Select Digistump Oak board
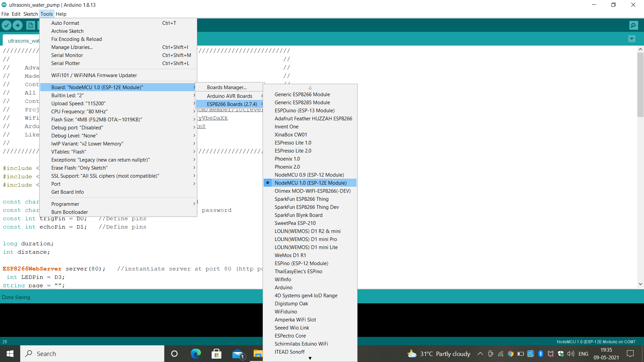Screen dimensions: 644x362 click(x=310, y=303)
